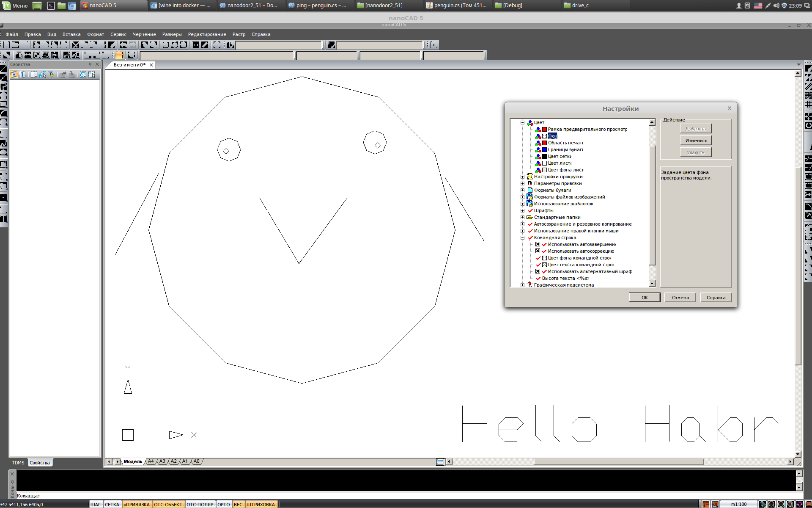Click the selection rectangle with cursor icon in Свойства
This screenshot has height=508, width=812.
coord(34,75)
